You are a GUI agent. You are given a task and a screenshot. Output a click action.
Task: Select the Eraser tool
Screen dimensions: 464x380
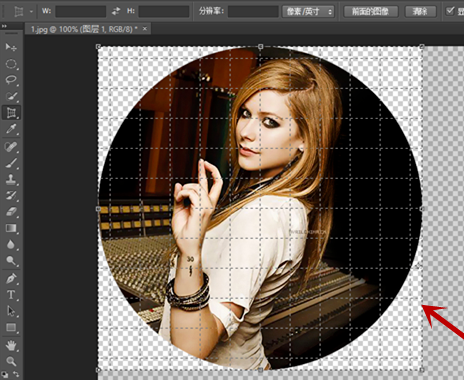point(11,212)
